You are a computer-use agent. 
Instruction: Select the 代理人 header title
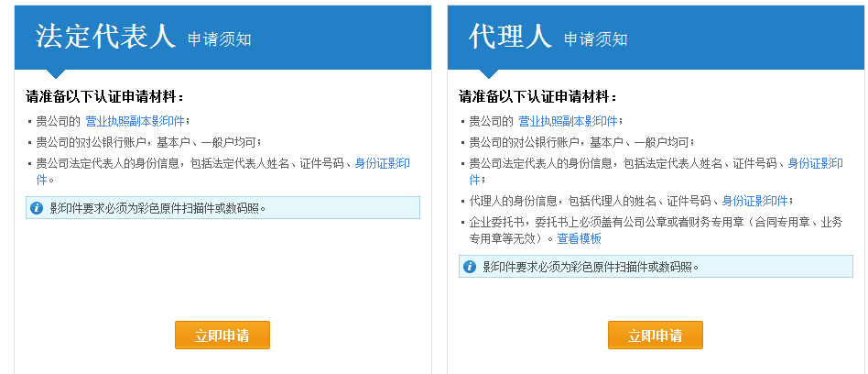[510, 37]
